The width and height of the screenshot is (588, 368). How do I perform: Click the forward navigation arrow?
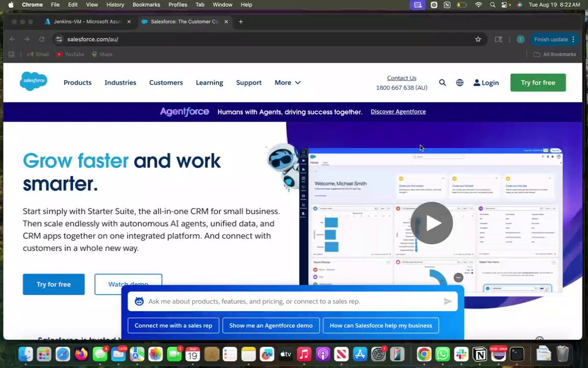coord(27,39)
